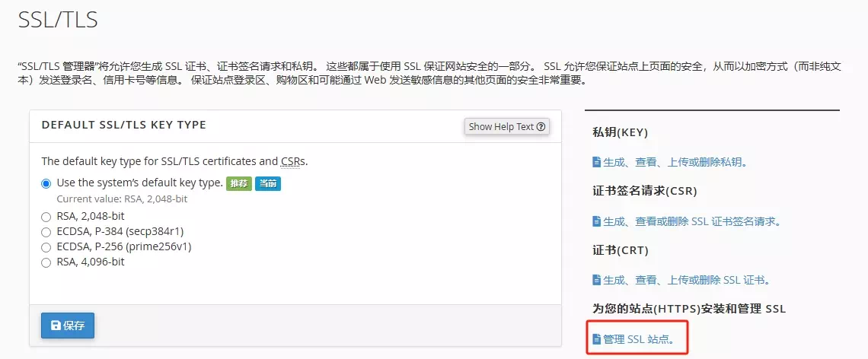
Task: Choose the RSA, 4,096-bit radio button
Action: (x=46, y=262)
